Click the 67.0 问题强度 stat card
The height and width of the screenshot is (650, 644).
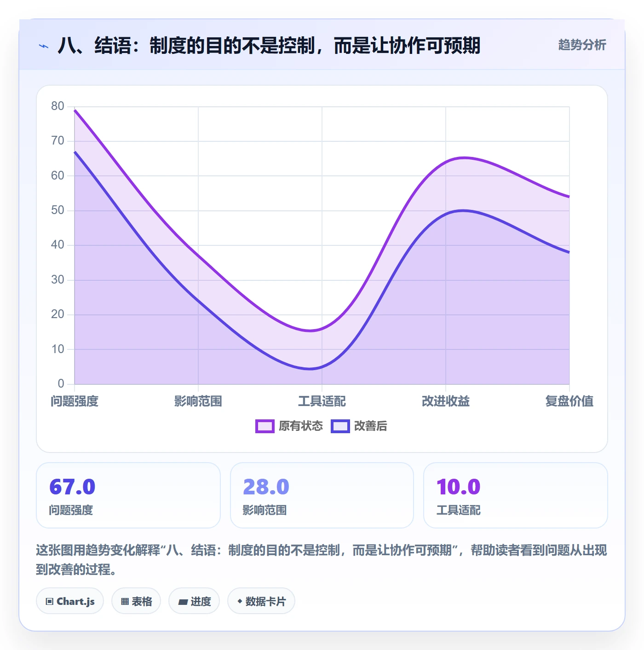128,495
